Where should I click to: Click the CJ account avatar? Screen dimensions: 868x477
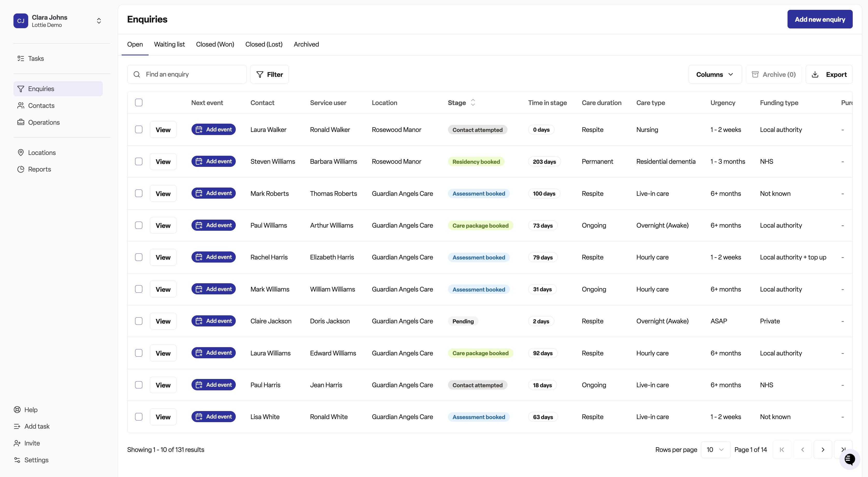tap(20, 21)
